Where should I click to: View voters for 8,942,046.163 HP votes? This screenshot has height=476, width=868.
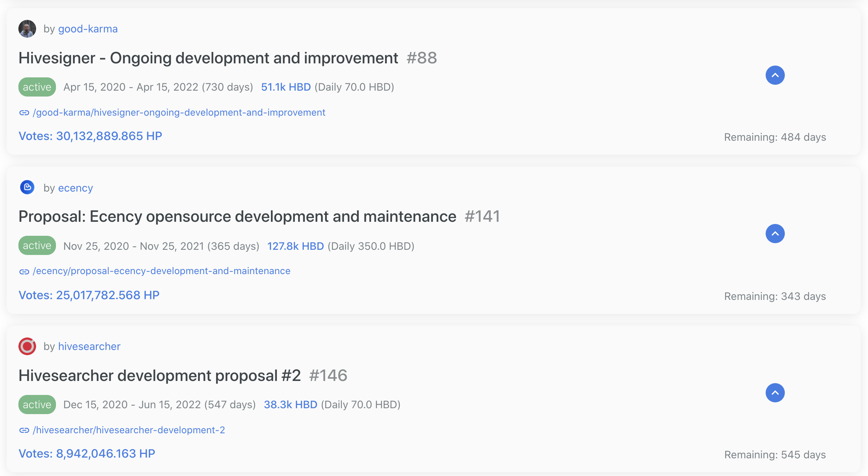[87, 454]
